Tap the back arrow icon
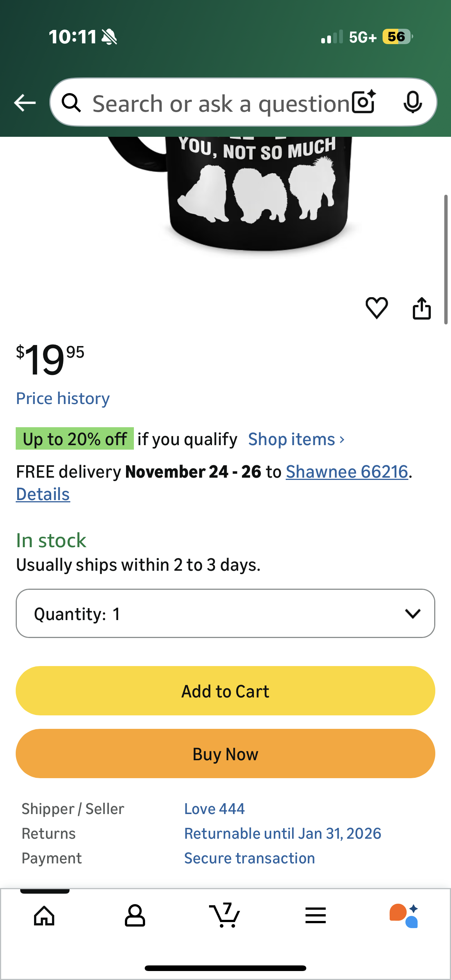Image resolution: width=451 pixels, height=980 pixels. coord(25,103)
